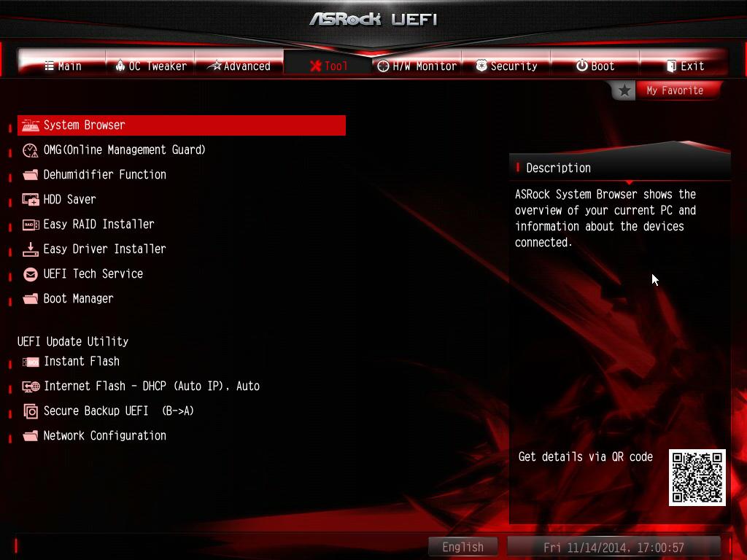Viewport: 747px width, 560px height.
Task: Switch to the H/W Monitor tab
Action: (x=417, y=66)
